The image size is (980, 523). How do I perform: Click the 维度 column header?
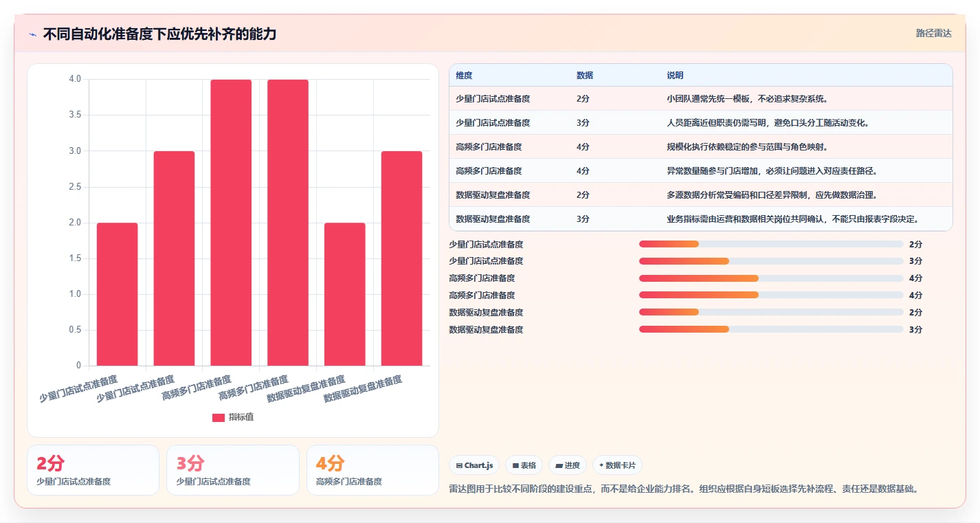tap(464, 76)
